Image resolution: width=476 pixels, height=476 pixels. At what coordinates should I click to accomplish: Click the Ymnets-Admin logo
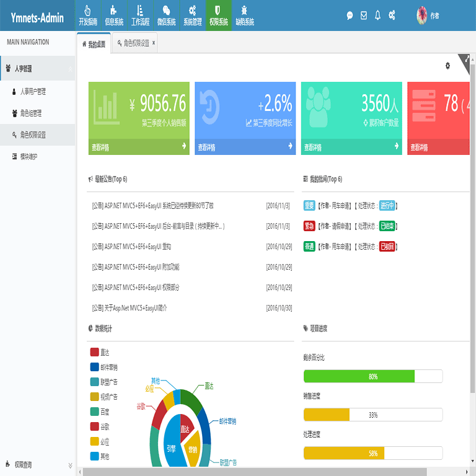[37, 18]
